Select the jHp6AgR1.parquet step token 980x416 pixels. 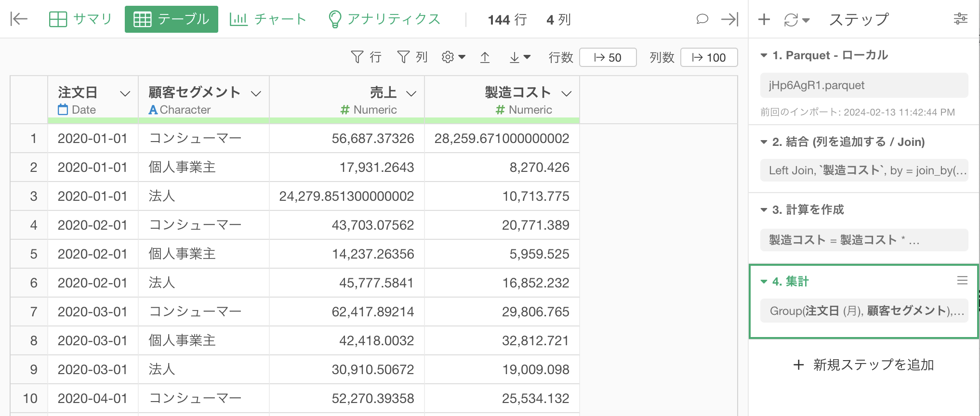tap(864, 85)
